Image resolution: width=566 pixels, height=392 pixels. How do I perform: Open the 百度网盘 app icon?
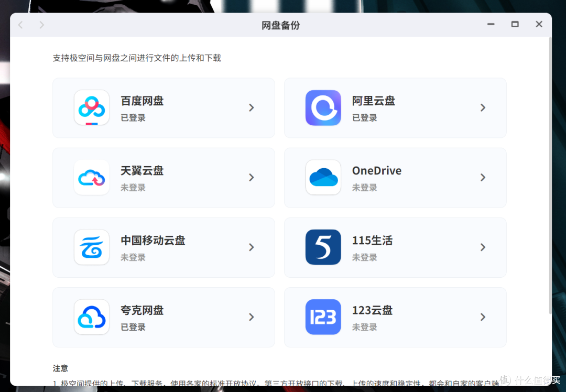(x=92, y=107)
